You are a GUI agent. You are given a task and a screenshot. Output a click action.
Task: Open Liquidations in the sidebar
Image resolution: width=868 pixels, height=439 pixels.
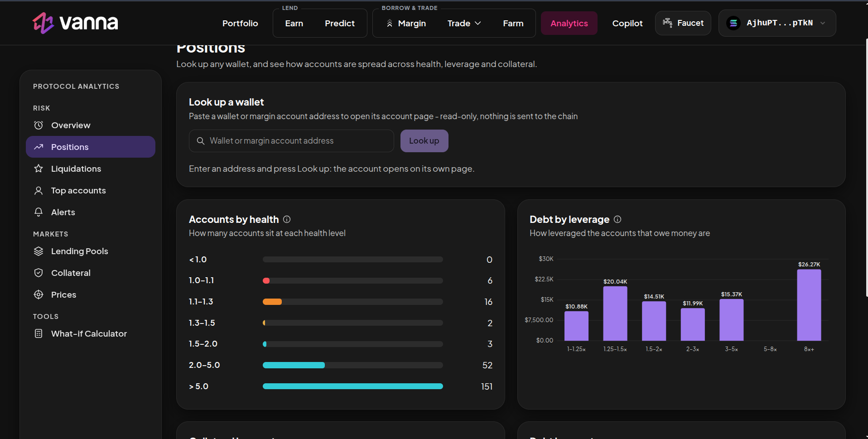tap(91, 169)
